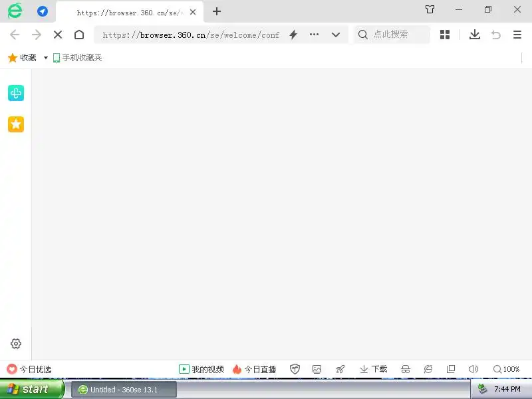Open 我的视频 in status bar

201,369
